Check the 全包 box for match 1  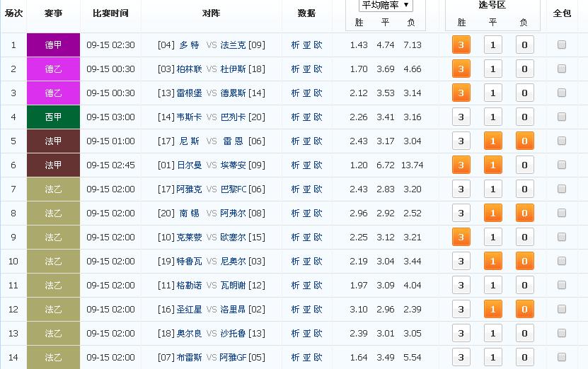pyautogui.click(x=561, y=45)
